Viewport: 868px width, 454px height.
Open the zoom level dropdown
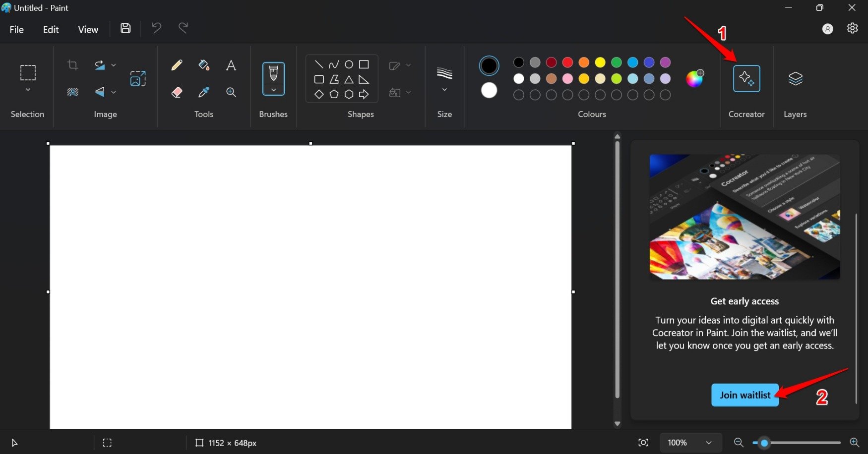tap(690, 443)
